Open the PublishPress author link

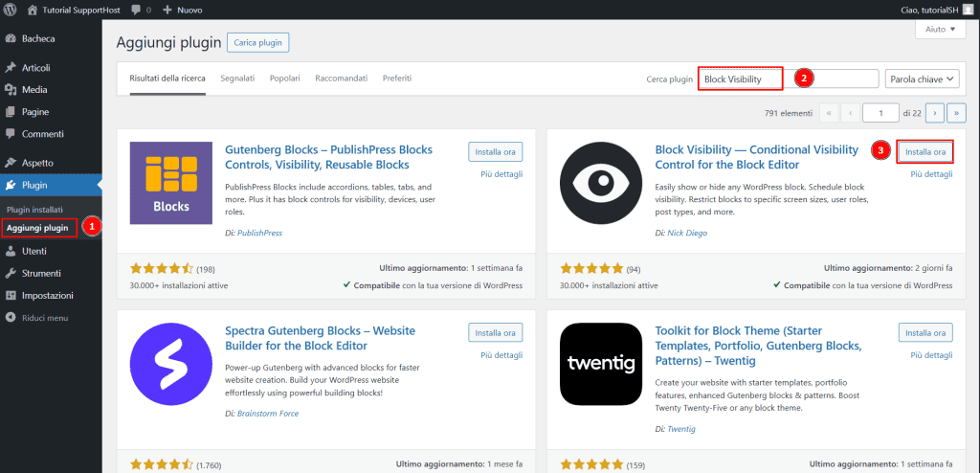pos(260,233)
